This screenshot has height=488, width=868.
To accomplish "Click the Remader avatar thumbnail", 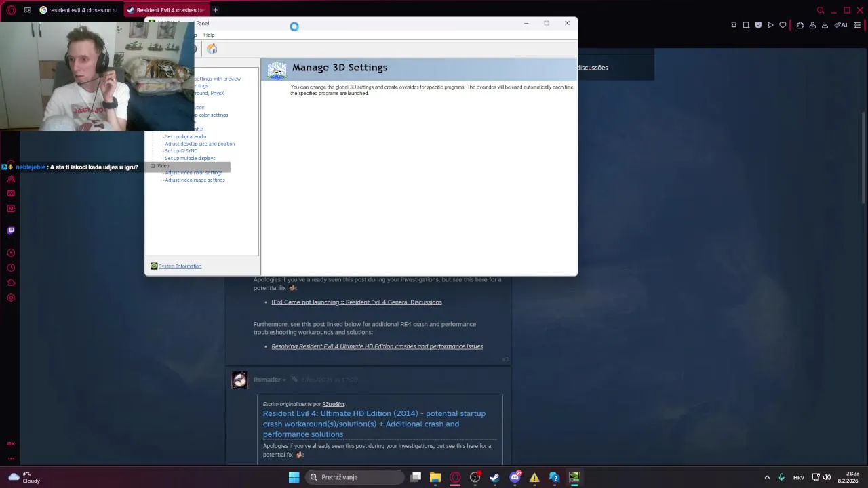I will [x=239, y=380].
